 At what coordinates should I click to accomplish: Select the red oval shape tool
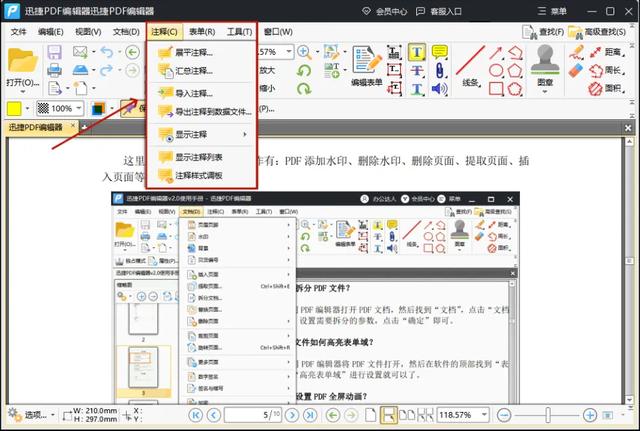496,70
